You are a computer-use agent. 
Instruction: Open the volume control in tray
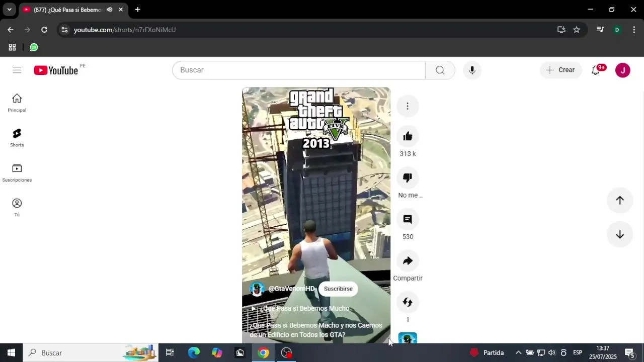point(552,353)
